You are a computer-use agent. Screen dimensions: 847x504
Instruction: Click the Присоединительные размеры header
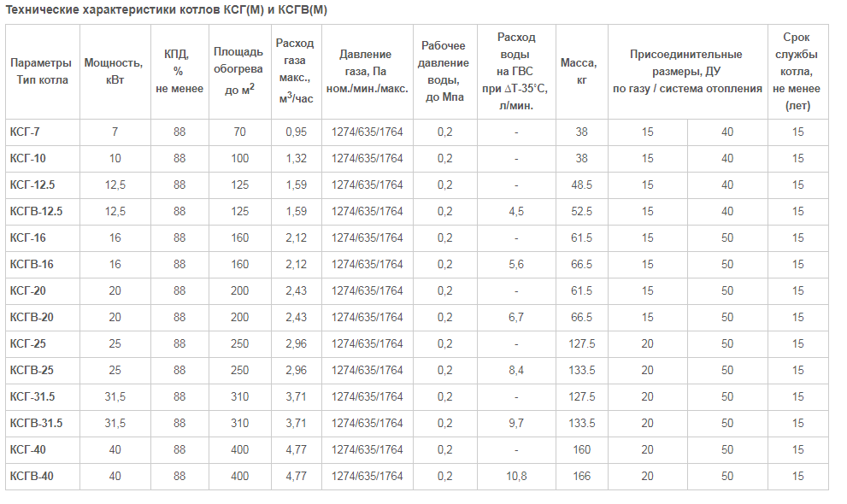(687, 71)
